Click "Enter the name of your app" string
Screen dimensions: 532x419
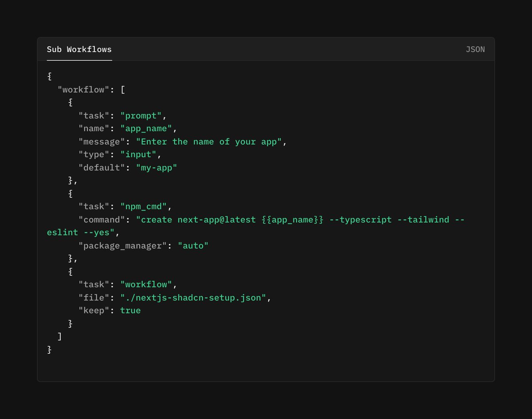coord(209,142)
